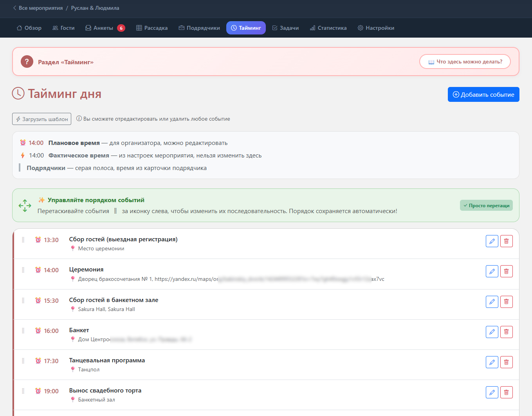
Task: Click drag handle of the 15:30 event
Action: pyautogui.click(x=23, y=300)
